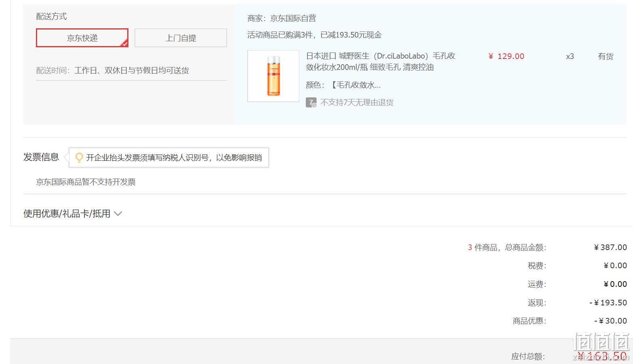Click the lightbulb tip icon by 发票信息
Image resolution: width=633 pixels, height=364 pixels.
tap(79, 158)
